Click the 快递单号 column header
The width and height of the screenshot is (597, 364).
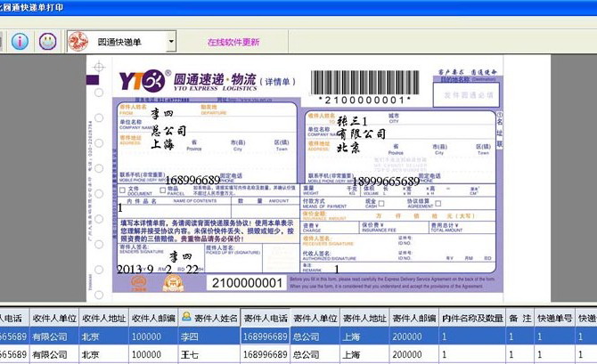[x=555, y=319]
